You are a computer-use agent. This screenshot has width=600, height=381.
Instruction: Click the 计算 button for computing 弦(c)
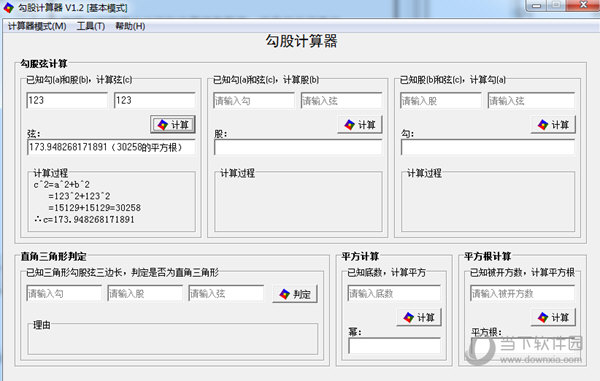[173, 125]
